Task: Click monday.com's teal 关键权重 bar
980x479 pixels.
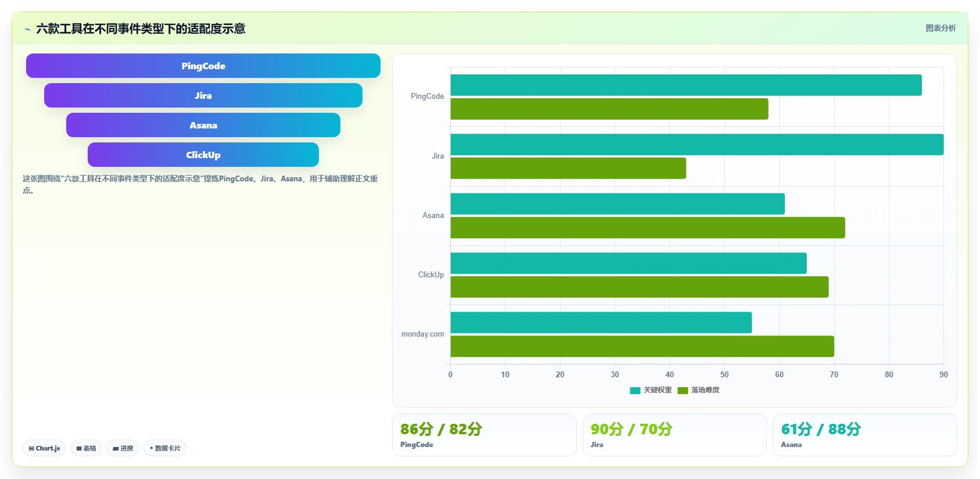Action: point(601,323)
